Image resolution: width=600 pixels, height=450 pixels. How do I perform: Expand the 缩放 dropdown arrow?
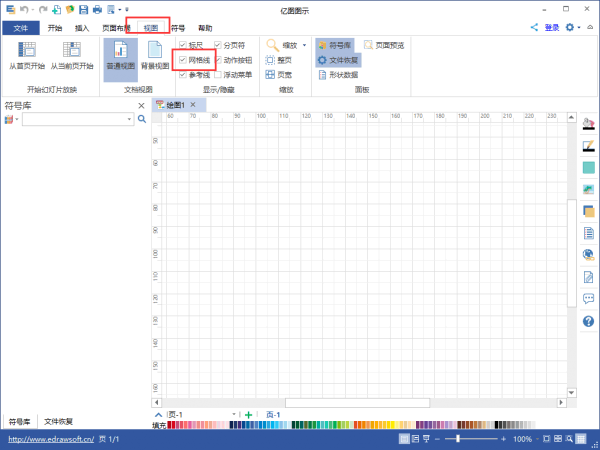[305, 45]
